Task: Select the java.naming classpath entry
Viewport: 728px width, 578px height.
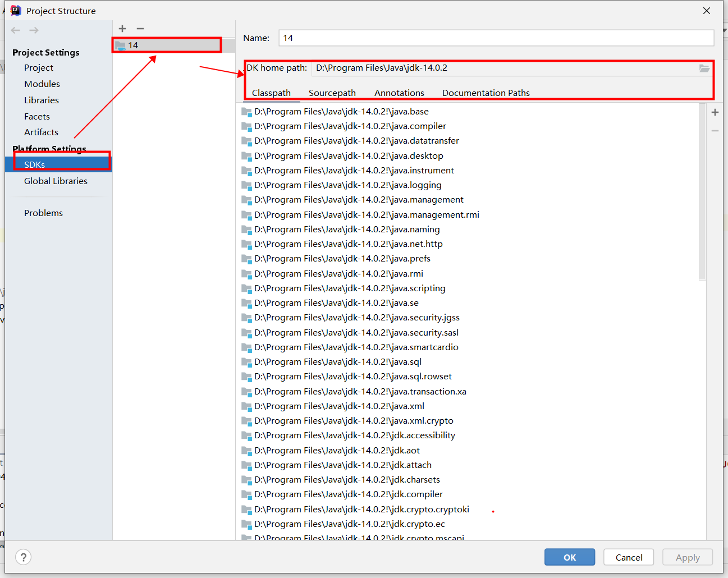Action: [341, 229]
